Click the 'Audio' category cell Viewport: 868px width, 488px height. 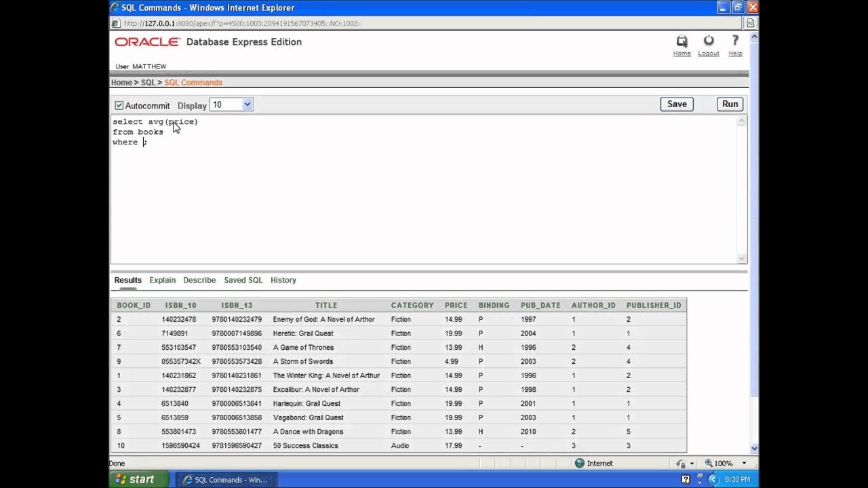click(x=400, y=446)
